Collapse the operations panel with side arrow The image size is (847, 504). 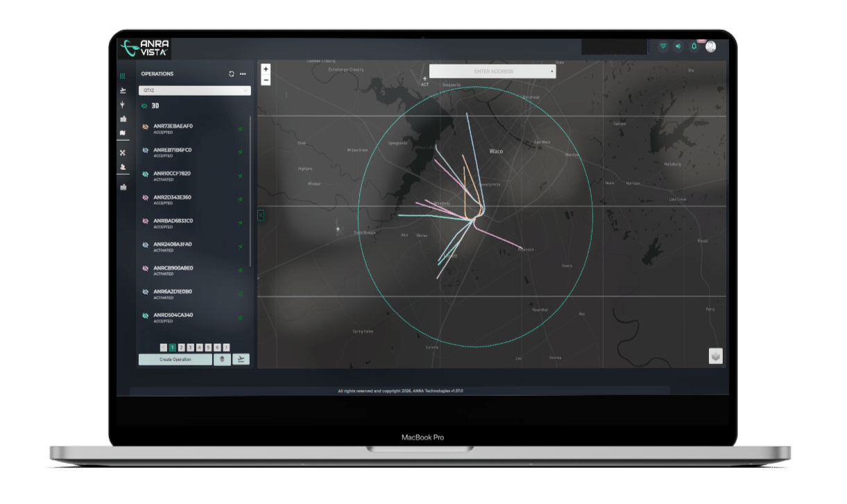point(261,216)
